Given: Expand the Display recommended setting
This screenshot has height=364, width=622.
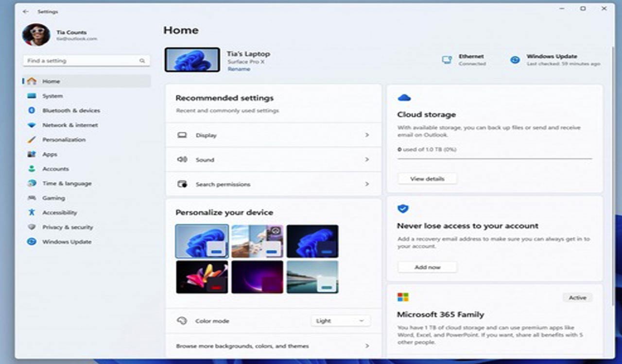Looking at the screenshot, I should 272,135.
